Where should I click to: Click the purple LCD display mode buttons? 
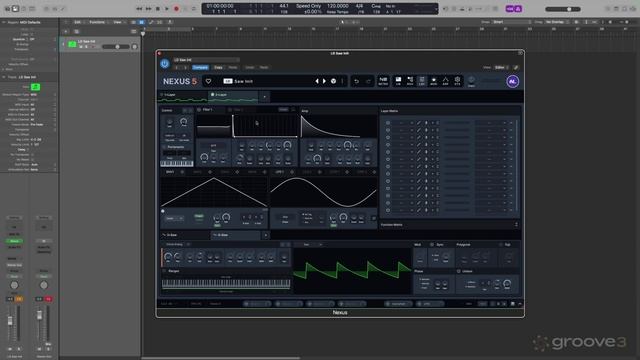click(x=514, y=9)
